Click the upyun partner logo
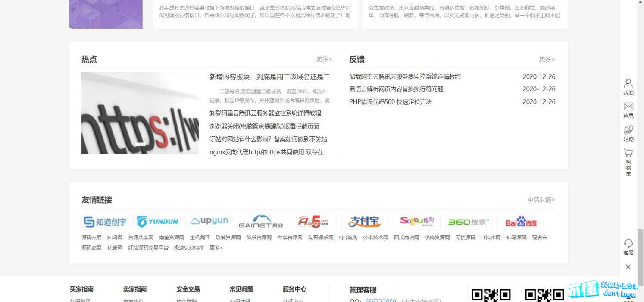This screenshot has height=302, width=644. (x=209, y=222)
